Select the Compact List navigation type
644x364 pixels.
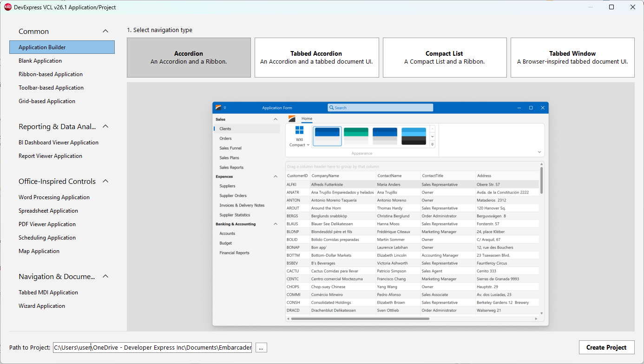pos(445,58)
